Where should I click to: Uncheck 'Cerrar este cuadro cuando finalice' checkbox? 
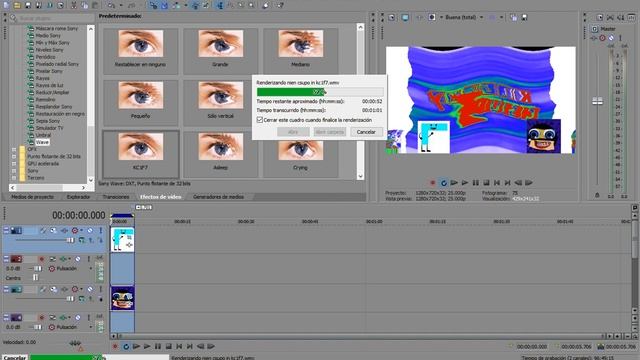[260, 120]
